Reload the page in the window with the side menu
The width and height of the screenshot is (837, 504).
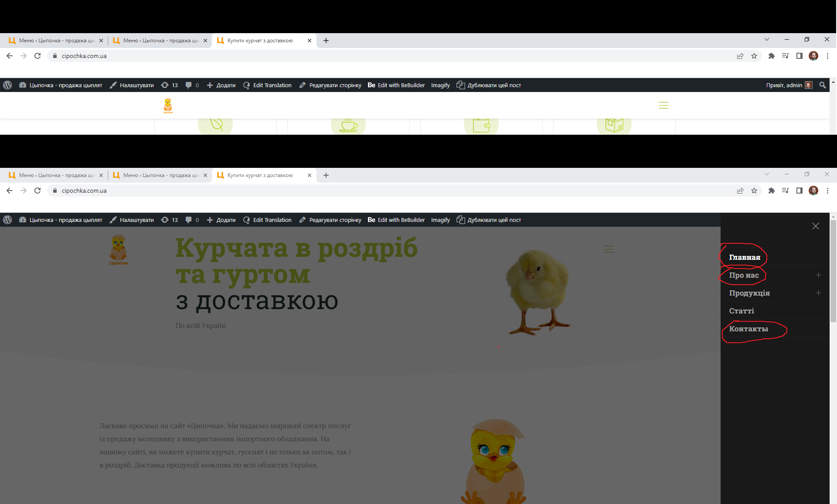(37, 191)
